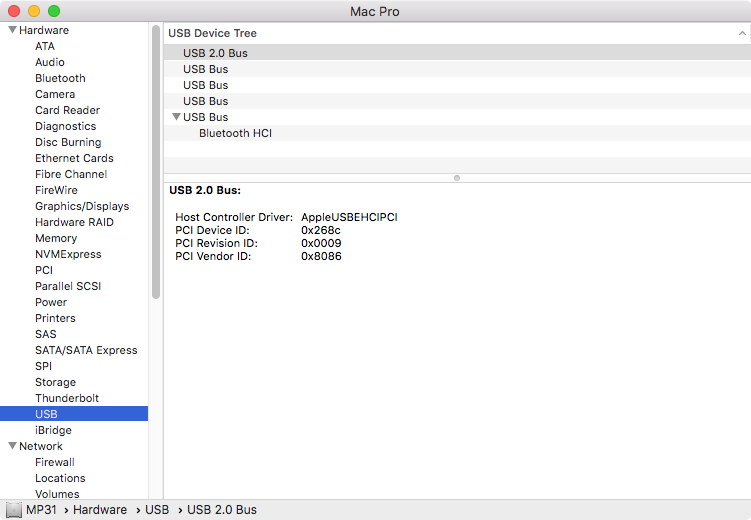Select the Bluetooth HCI device row

[457, 133]
